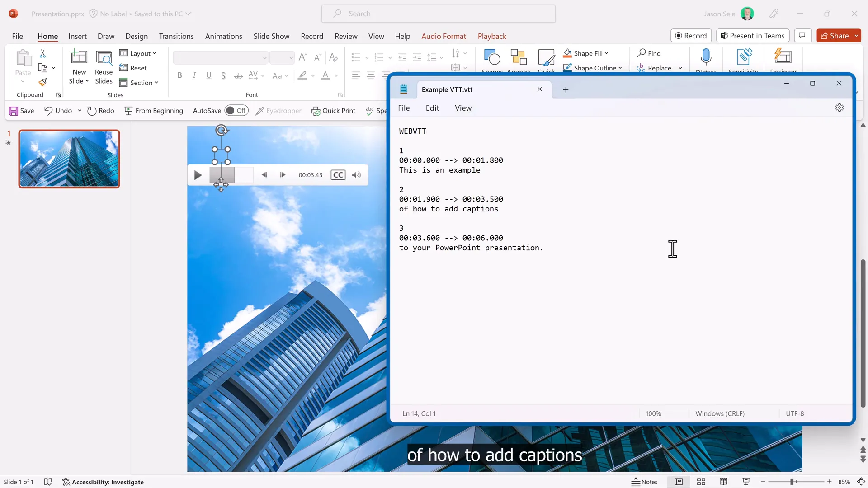The height and width of the screenshot is (488, 868).
Task: Click Save in Quick Access Toolbar
Action: click(x=22, y=111)
